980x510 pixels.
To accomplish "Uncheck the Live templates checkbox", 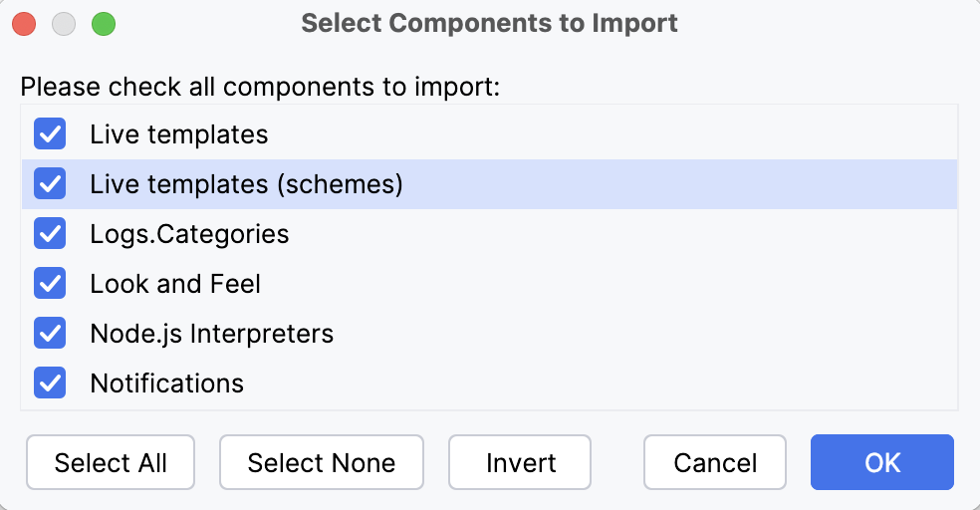I will pos(50,134).
